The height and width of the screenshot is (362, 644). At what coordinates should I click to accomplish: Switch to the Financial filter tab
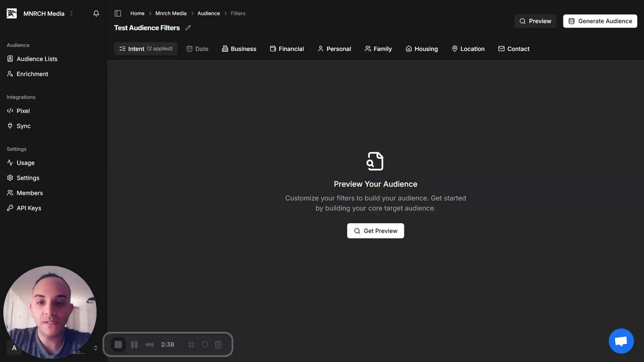pyautogui.click(x=287, y=49)
